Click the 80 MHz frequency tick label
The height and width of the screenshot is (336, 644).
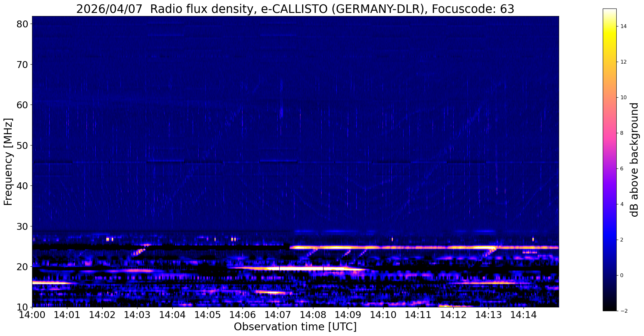pos(22,24)
